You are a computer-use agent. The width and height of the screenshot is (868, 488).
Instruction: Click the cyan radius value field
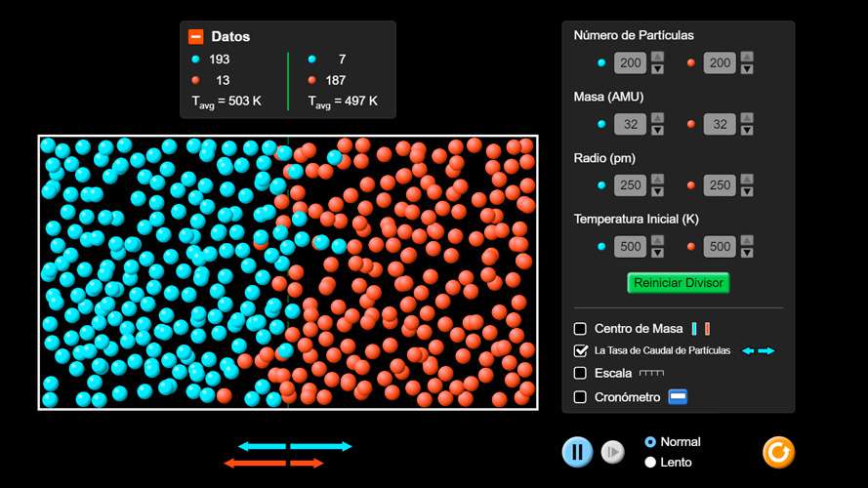pyautogui.click(x=630, y=185)
